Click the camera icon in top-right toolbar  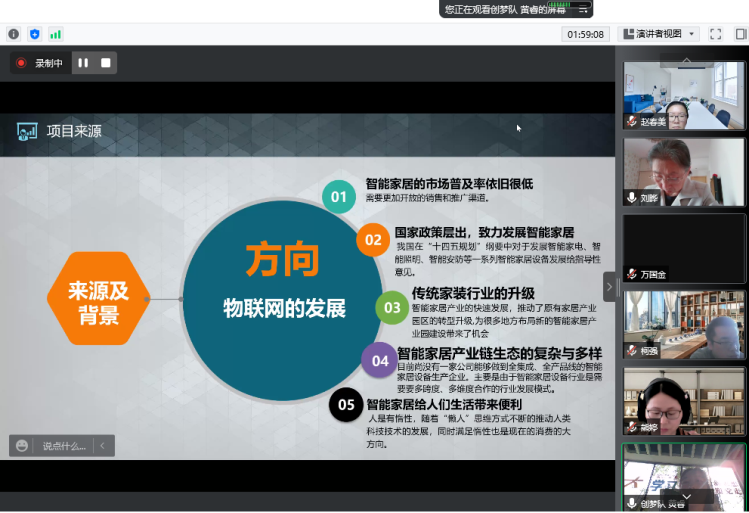(x=739, y=34)
